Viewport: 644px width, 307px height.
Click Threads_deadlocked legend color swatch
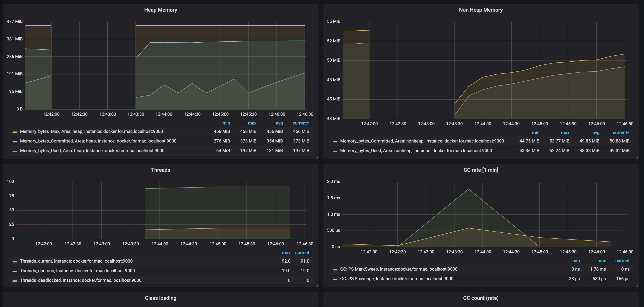tap(15, 281)
